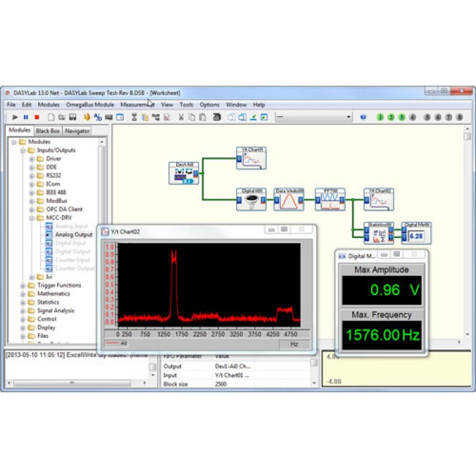Open the Edit menu

[27, 105]
